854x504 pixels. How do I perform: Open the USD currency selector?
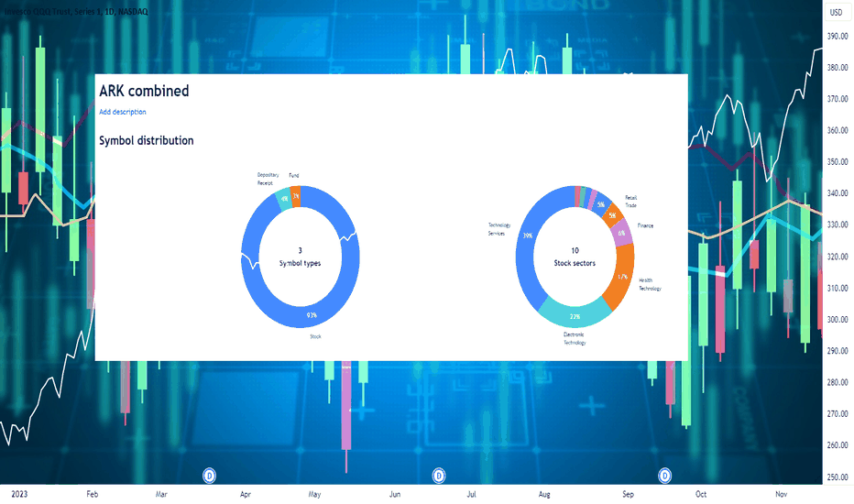[836, 12]
